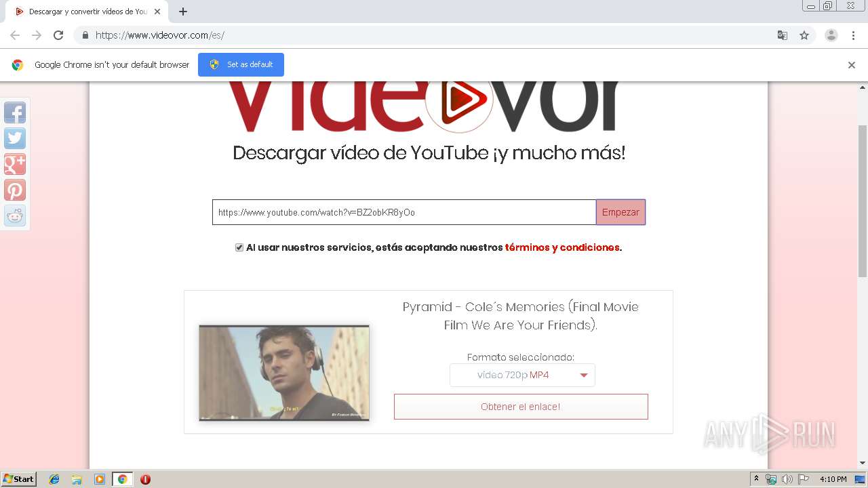
Task: Go back to previous page
Action: coord(15,35)
